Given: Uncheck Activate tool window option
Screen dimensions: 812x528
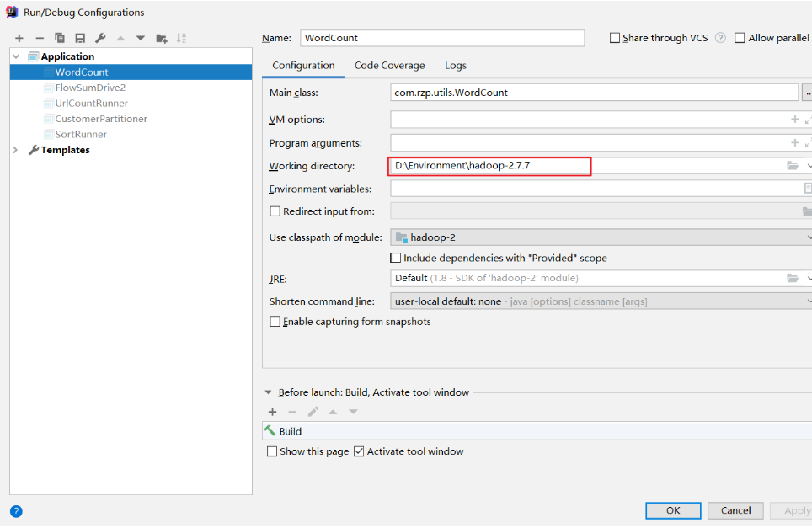Looking at the screenshot, I should tap(359, 451).
